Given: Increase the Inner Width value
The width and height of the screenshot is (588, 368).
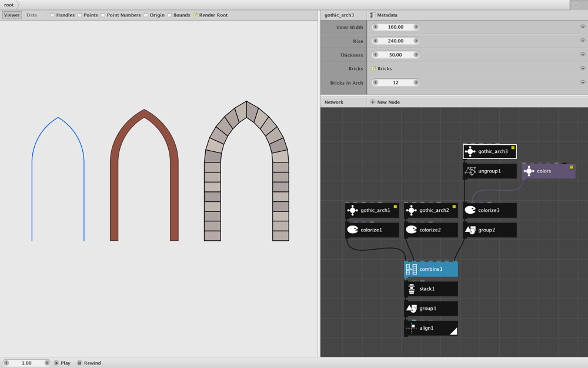Looking at the screenshot, I should [416, 27].
